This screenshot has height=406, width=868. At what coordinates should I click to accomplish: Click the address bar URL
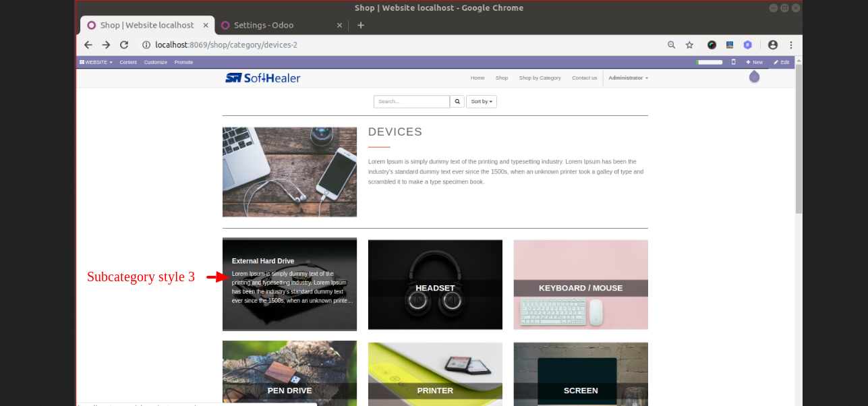click(226, 45)
